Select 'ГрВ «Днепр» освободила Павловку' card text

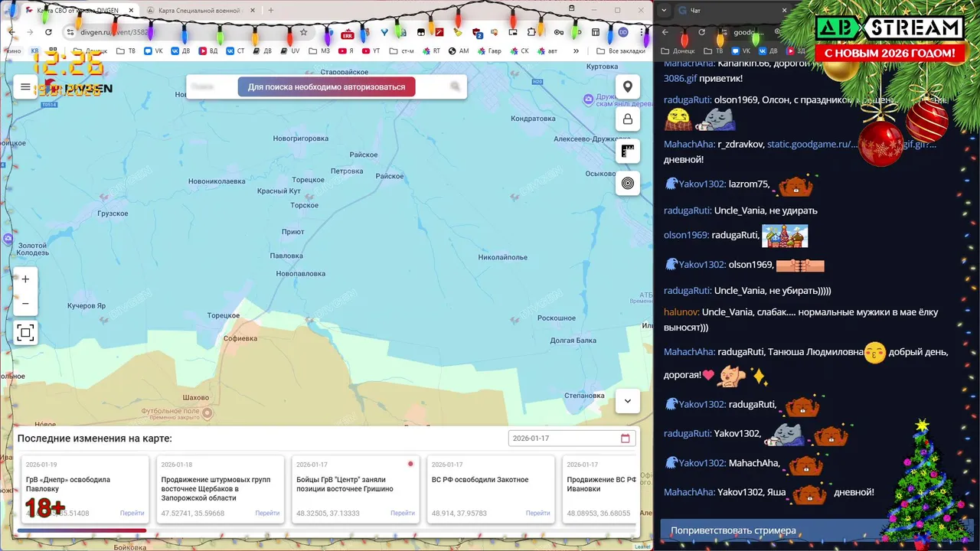[68, 484]
